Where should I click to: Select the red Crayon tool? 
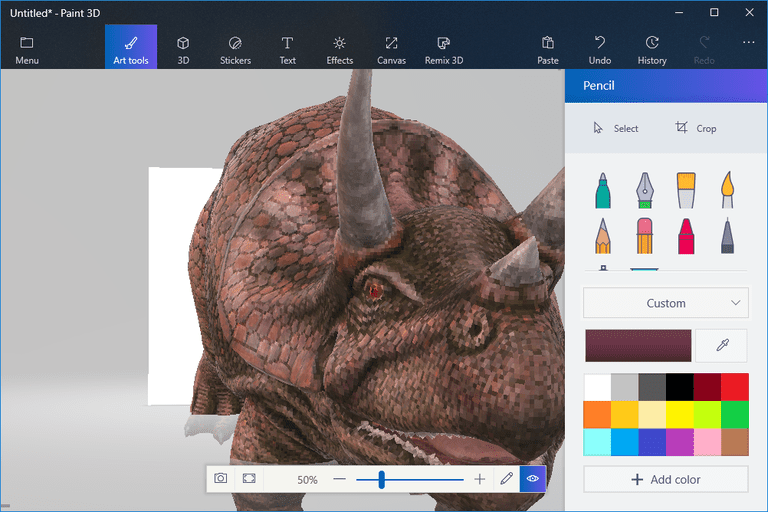pos(686,236)
